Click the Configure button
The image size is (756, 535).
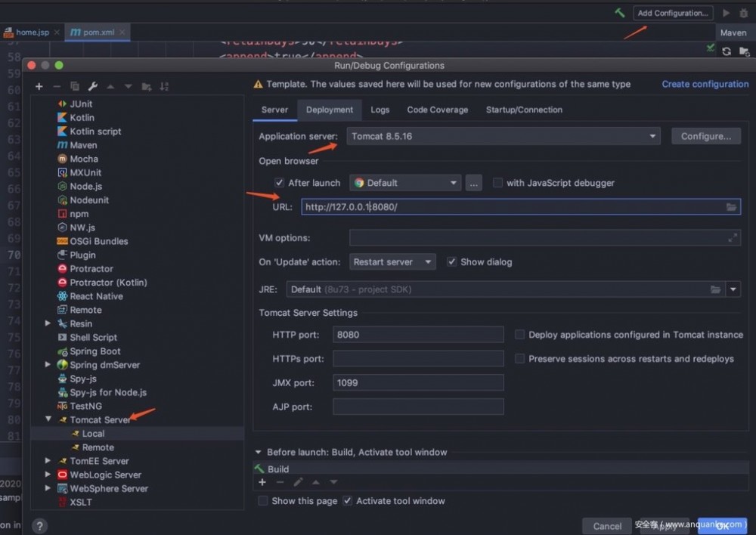[x=705, y=136]
